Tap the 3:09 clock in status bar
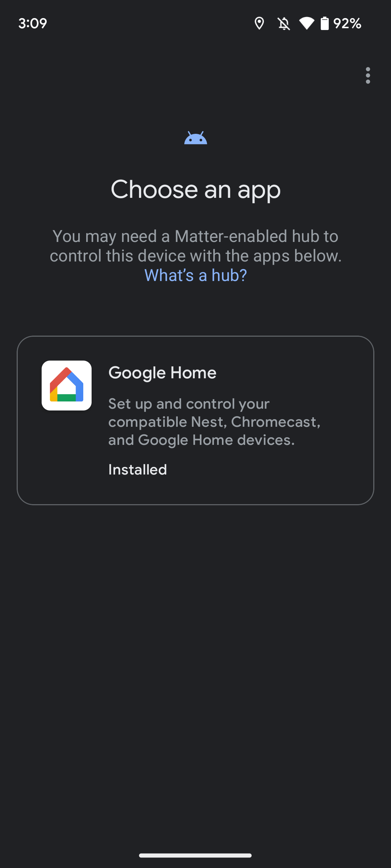Screen dimensions: 391x868 tap(33, 24)
